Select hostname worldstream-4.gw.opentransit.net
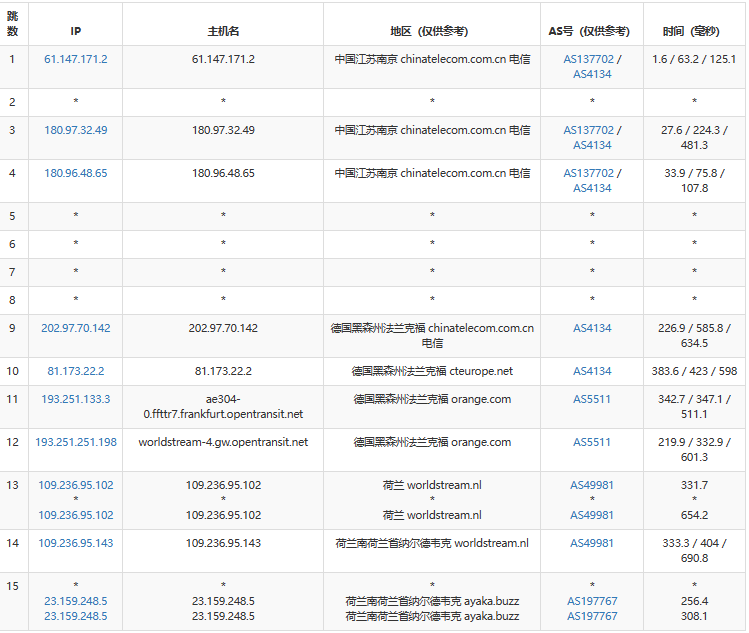Screen dimensions: 749x633 [x=223, y=442]
